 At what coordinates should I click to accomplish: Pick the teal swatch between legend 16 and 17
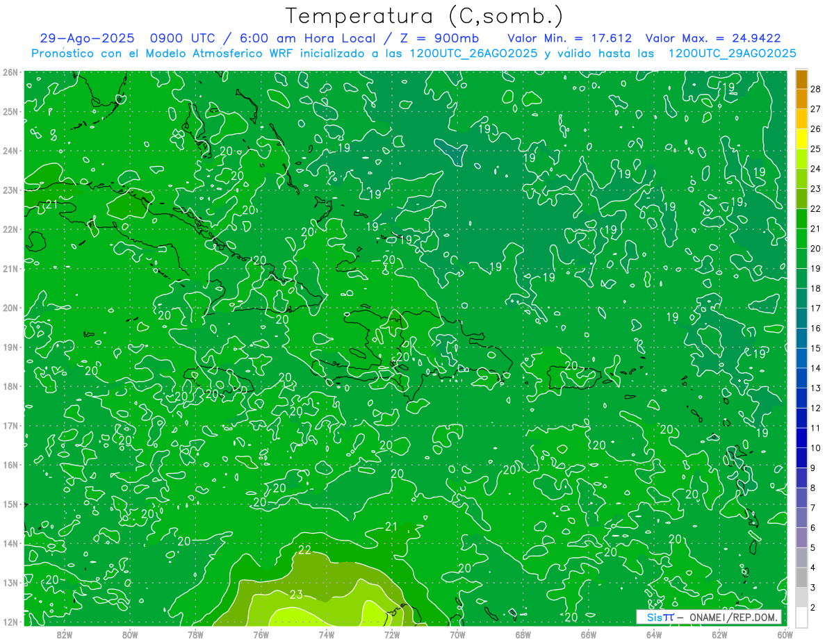[x=801, y=319]
